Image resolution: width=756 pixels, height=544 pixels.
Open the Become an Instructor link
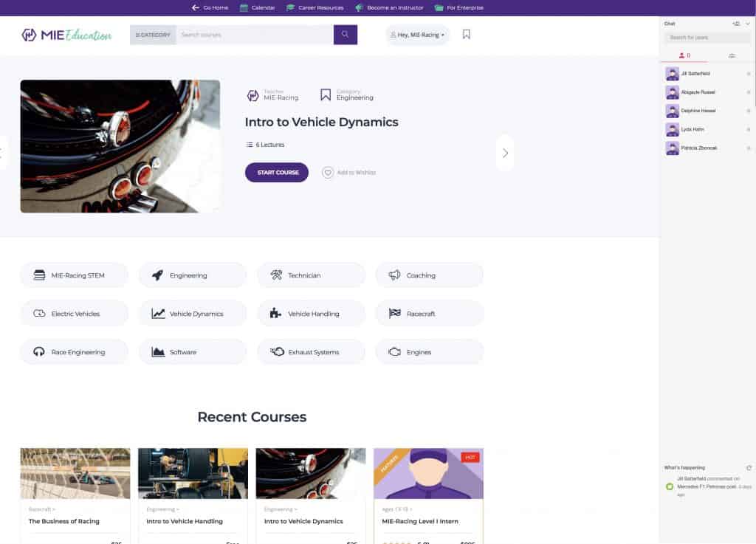pos(390,7)
